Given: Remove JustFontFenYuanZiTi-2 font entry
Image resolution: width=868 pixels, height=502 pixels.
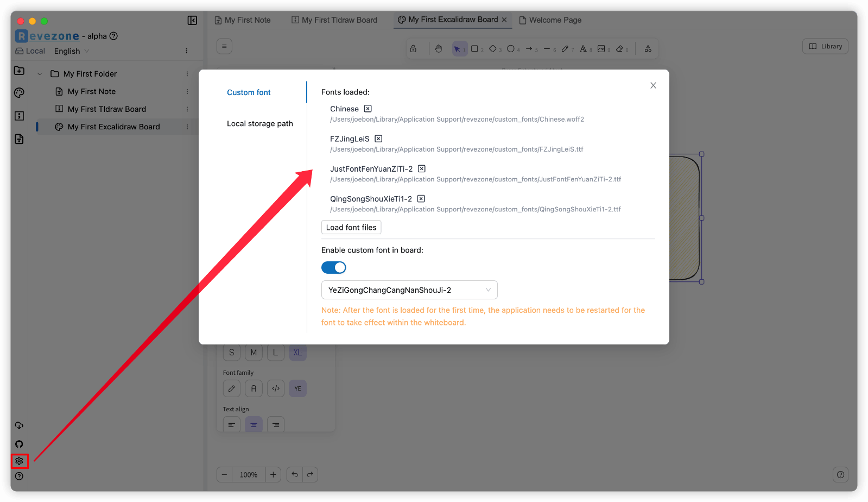Looking at the screenshot, I should click(x=421, y=168).
